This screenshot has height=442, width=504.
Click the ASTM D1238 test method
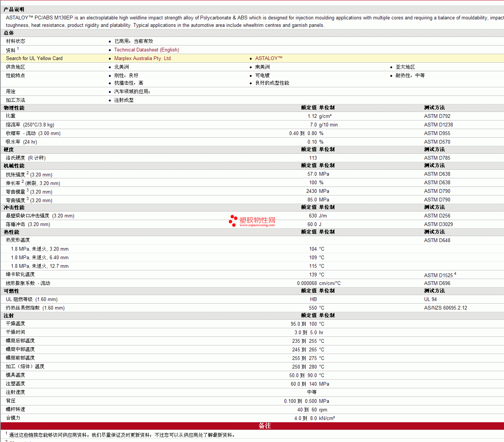click(438, 125)
